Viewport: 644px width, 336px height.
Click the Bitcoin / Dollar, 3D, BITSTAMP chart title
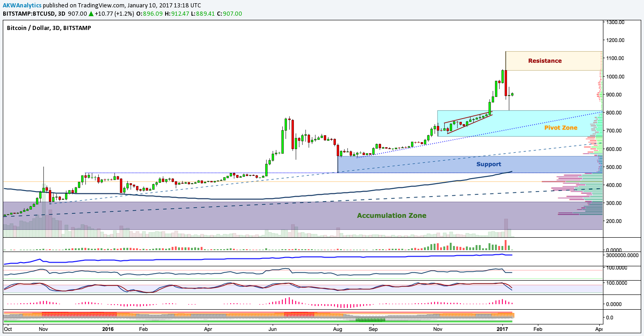click(49, 28)
